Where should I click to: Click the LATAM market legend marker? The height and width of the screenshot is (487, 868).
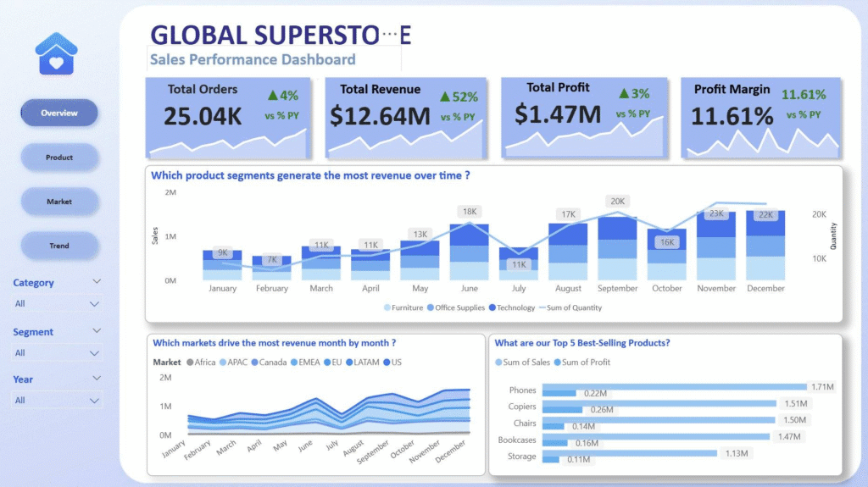click(x=349, y=362)
